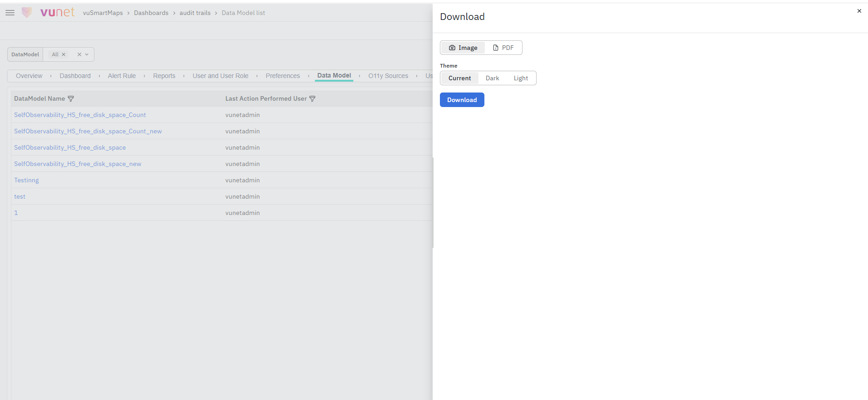868x400 pixels.
Task: Choose the Current theme option
Action: (459, 78)
